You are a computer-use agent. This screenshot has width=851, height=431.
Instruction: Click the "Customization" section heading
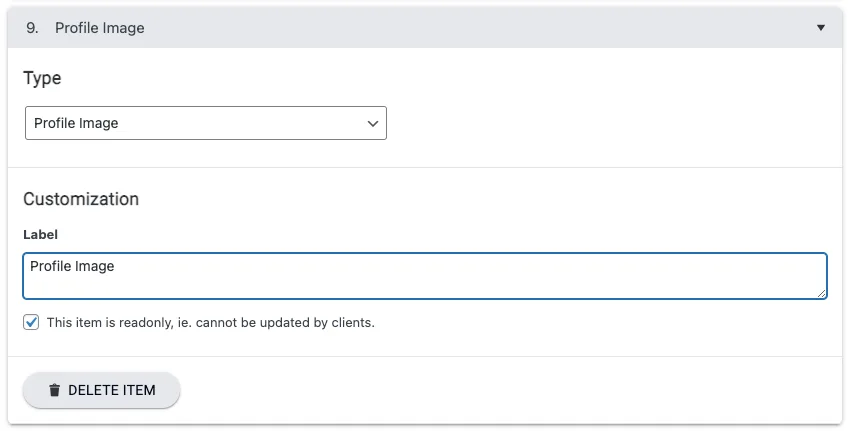pos(81,199)
